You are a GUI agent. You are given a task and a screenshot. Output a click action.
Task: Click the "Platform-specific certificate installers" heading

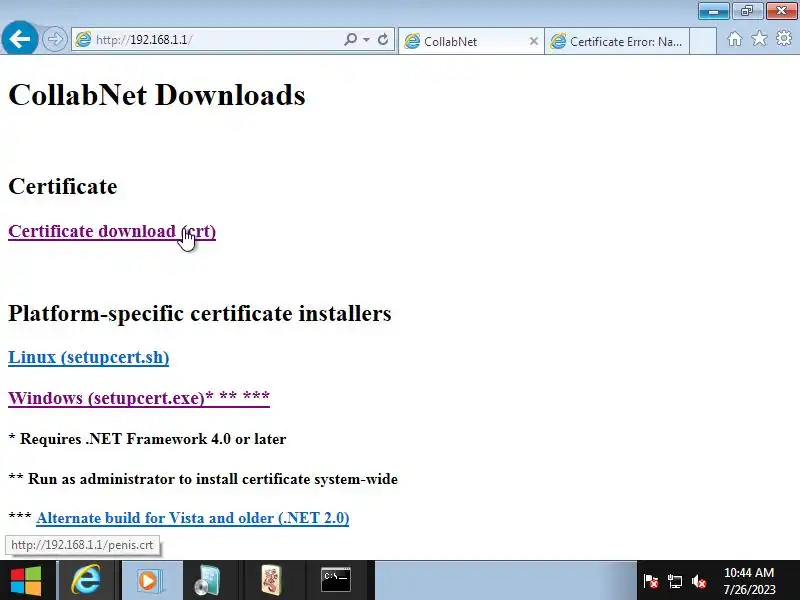tap(199, 313)
